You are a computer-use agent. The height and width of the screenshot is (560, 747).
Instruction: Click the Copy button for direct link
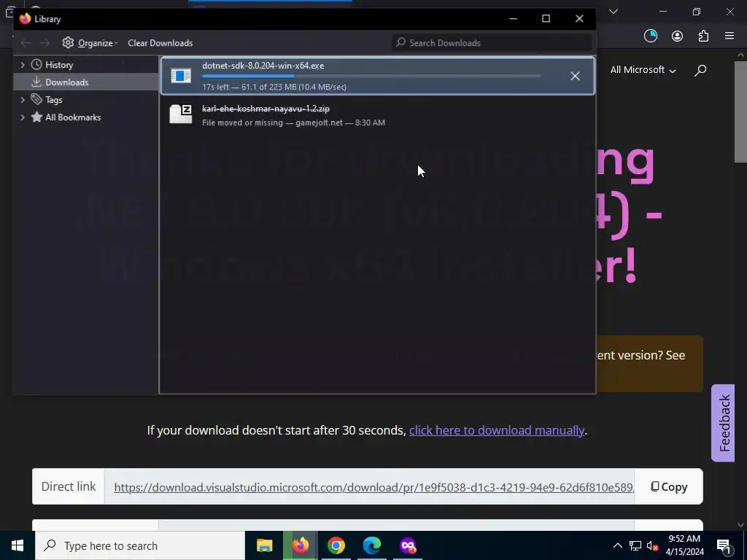[x=669, y=486]
